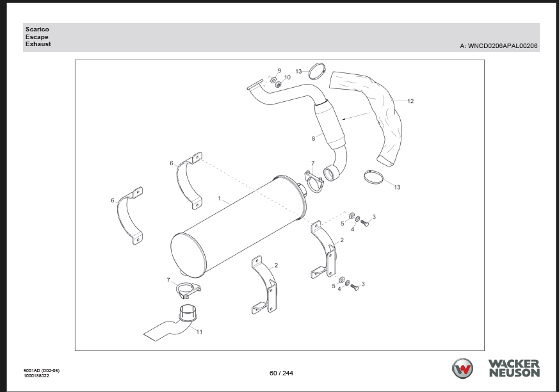The width and height of the screenshot is (559, 392).
Task: Click the WACKER NEUSON brand text
Action: [x=514, y=368]
